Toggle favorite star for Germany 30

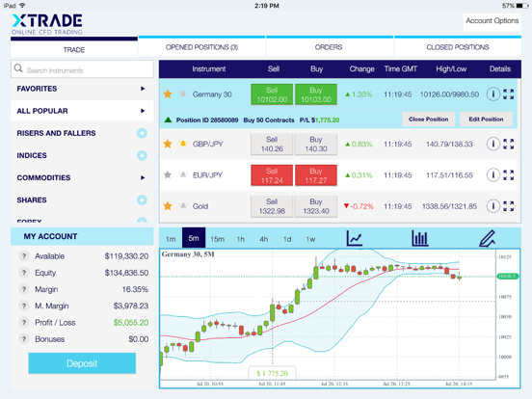point(168,94)
